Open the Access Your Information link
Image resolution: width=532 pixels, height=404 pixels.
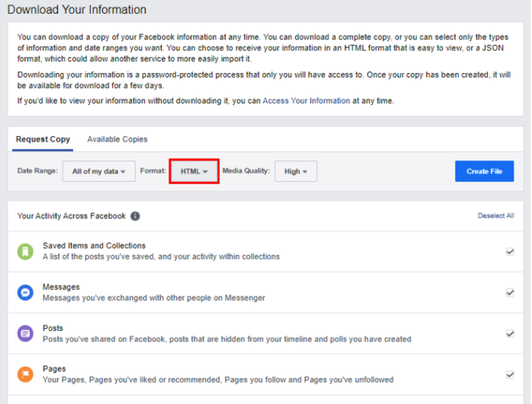pos(306,101)
